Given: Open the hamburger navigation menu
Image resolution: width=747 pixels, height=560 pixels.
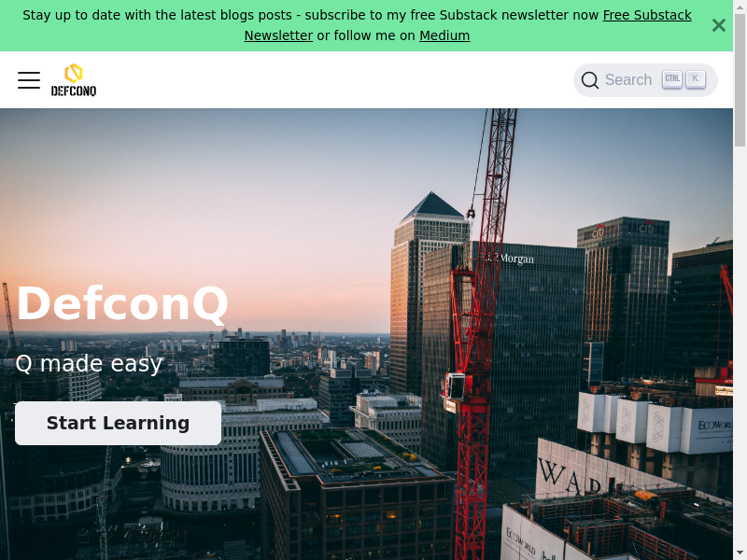Looking at the screenshot, I should coord(29,80).
